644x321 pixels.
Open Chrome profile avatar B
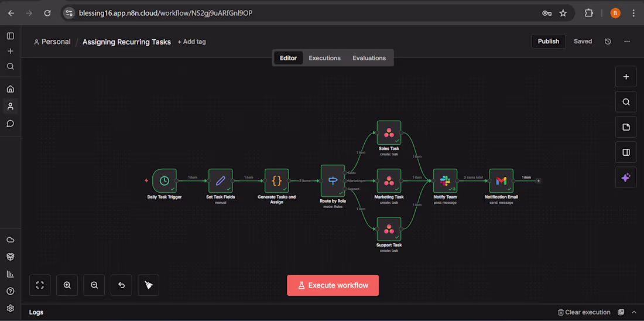[x=615, y=13]
